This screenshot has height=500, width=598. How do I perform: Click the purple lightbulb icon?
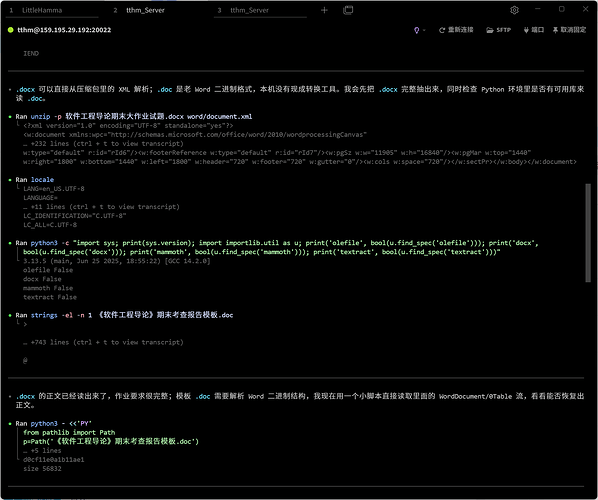pos(416,30)
